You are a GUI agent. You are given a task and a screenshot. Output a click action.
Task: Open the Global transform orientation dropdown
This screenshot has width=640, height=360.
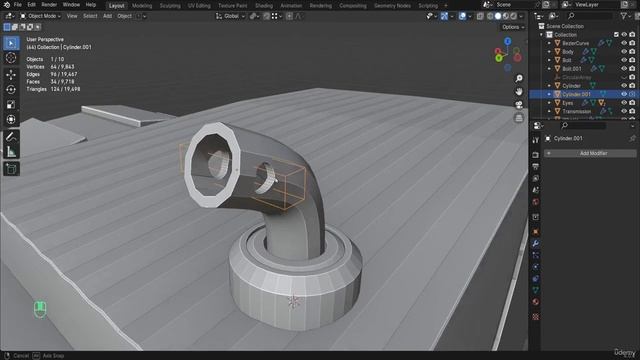click(x=231, y=16)
